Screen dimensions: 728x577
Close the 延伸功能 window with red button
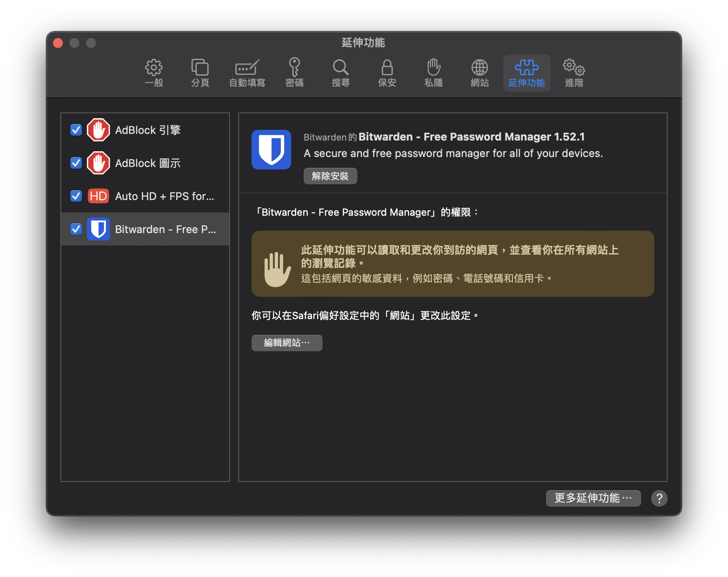[58, 43]
